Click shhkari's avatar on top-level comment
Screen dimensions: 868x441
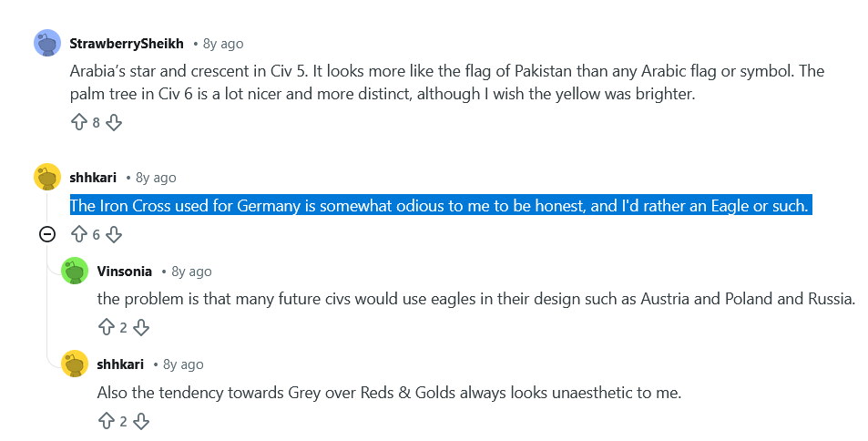click(47, 177)
